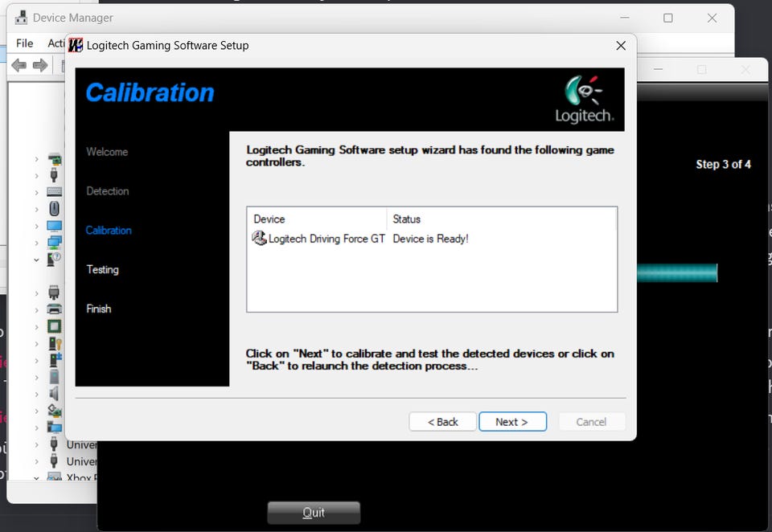The width and height of the screenshot is (772, 532).
Task: Select the Mice icon in Device Manager tree
Action: pos(54,209)
